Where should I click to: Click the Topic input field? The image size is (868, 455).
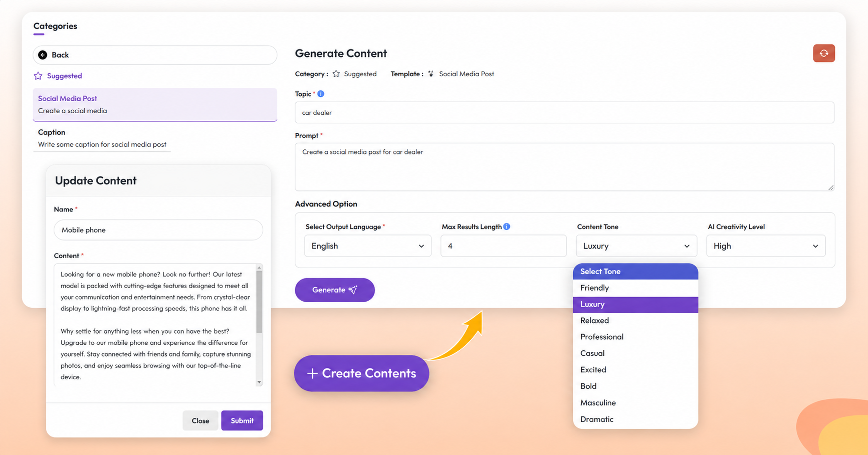pos(564,113)
